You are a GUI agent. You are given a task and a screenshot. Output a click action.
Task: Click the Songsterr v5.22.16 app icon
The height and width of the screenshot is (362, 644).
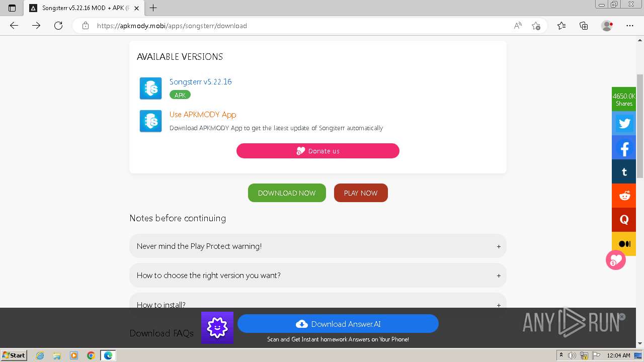150,88
